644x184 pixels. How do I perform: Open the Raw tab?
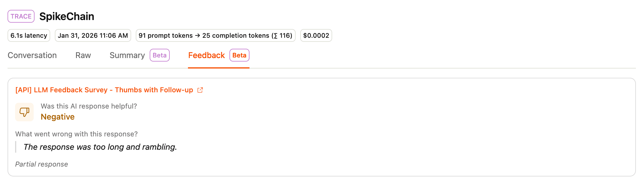coord(83,55)
